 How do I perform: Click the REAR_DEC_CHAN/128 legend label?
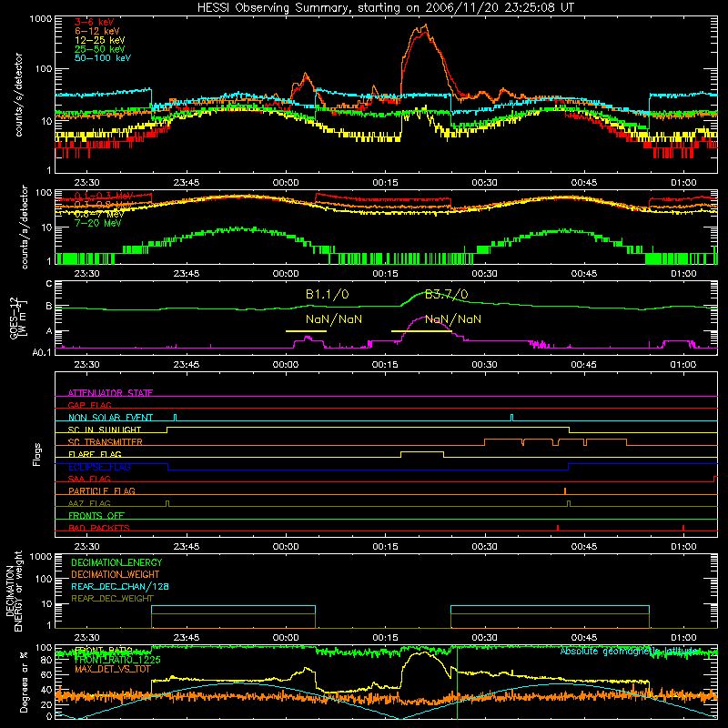pyautogui.click(x=120, y=586)
